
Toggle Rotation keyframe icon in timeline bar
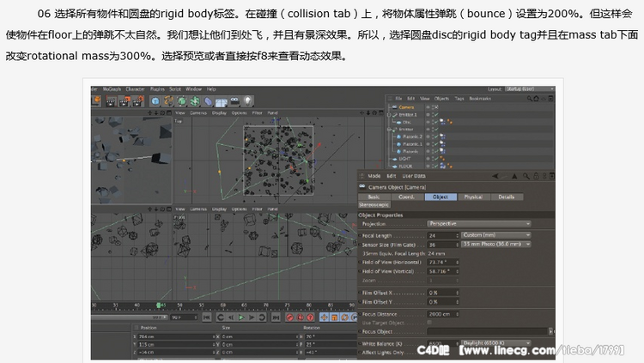(344, 318)
